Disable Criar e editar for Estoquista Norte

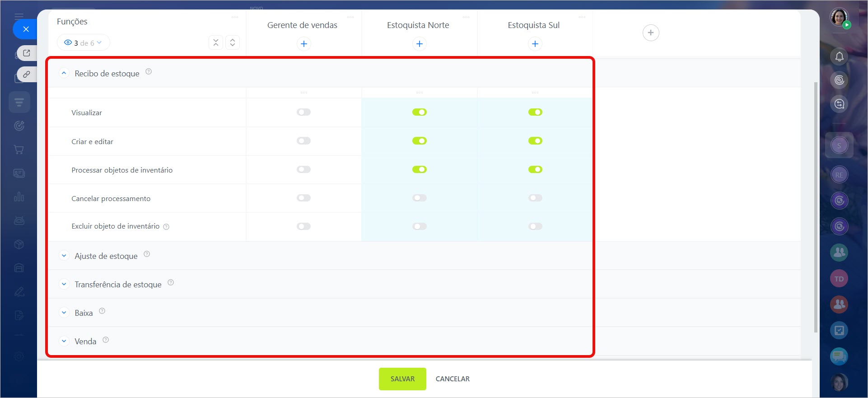[420, 141]
